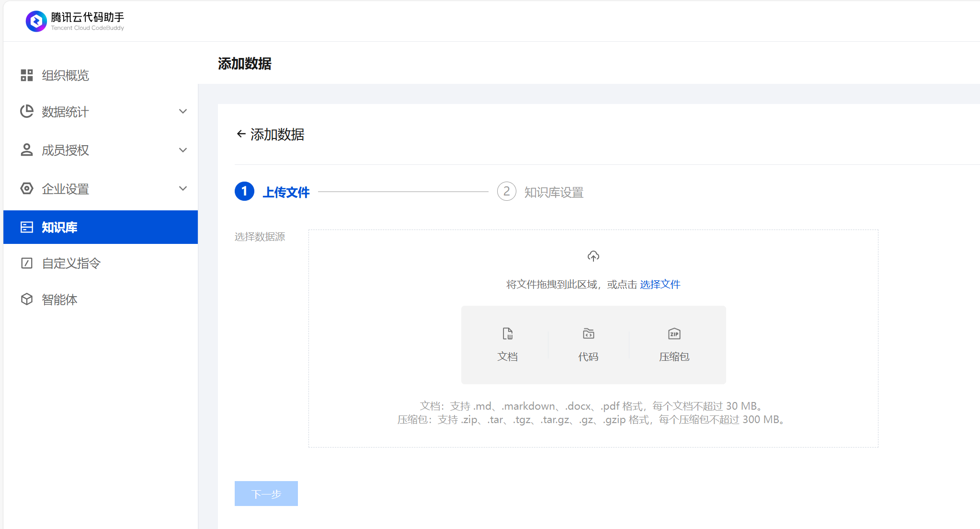Expand the 成员授权 chevron

coord(182,150)
